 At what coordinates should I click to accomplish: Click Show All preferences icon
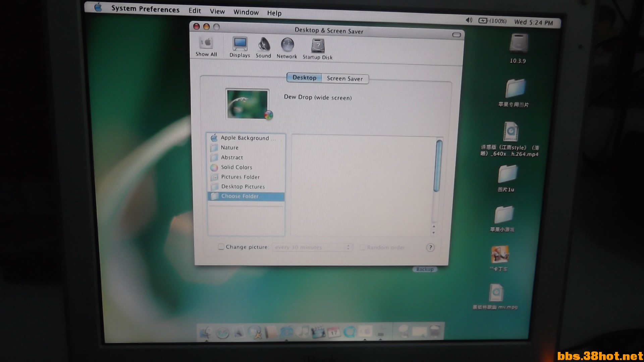pyautogui.click(x=206, y=47)
